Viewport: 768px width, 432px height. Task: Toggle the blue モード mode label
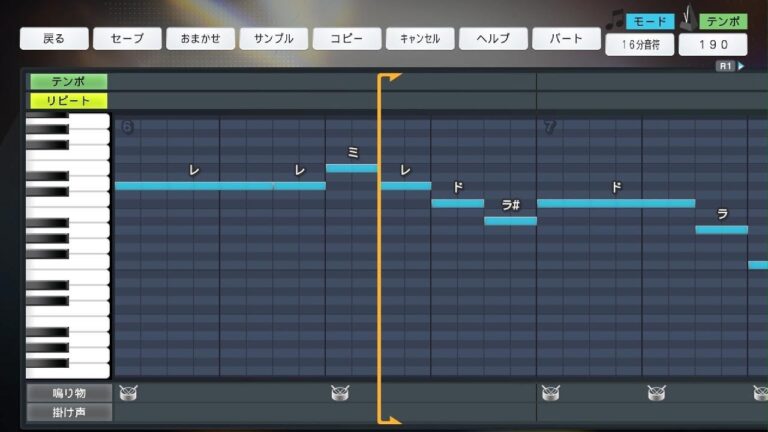click(649, 21)
